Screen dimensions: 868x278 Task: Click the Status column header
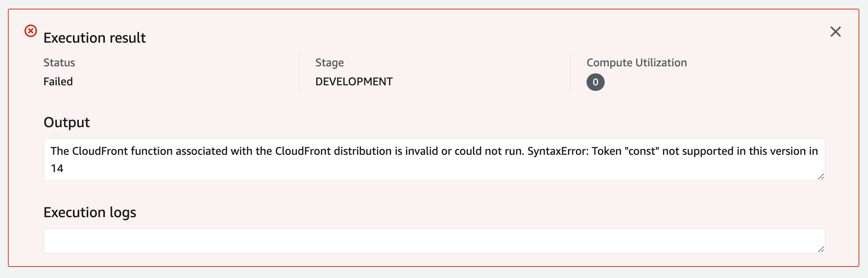point(60,62)
